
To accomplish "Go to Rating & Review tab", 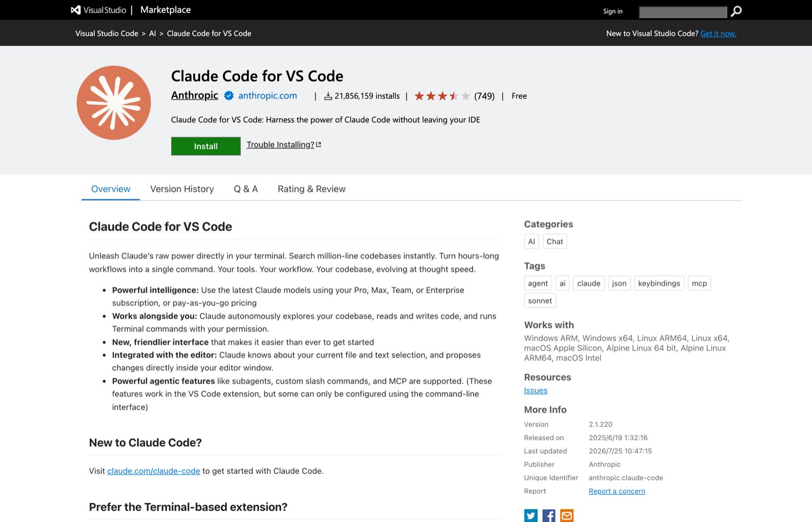I will (312, 189).
